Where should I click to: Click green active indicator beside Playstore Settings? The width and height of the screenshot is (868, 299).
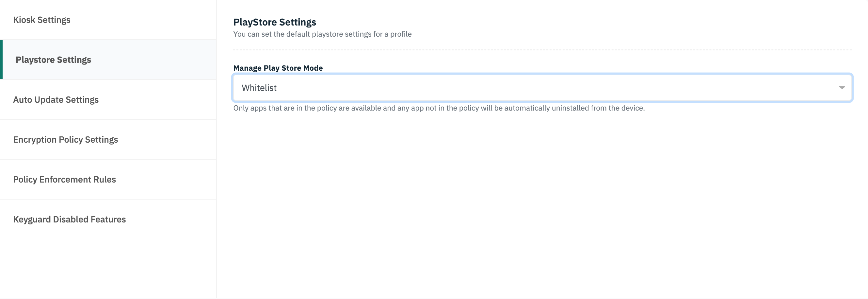tap(1, 60)
